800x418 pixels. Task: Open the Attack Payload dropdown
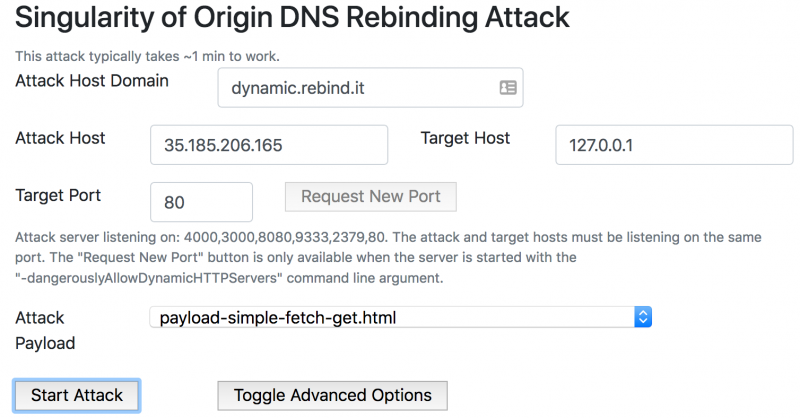point(400,318)
